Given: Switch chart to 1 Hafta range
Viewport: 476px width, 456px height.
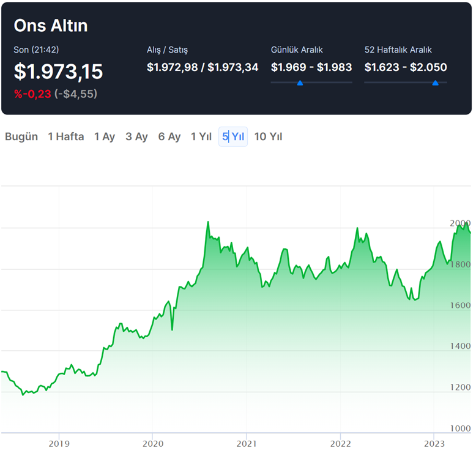Looking at the screenshot, I should (x=66, y=136).
